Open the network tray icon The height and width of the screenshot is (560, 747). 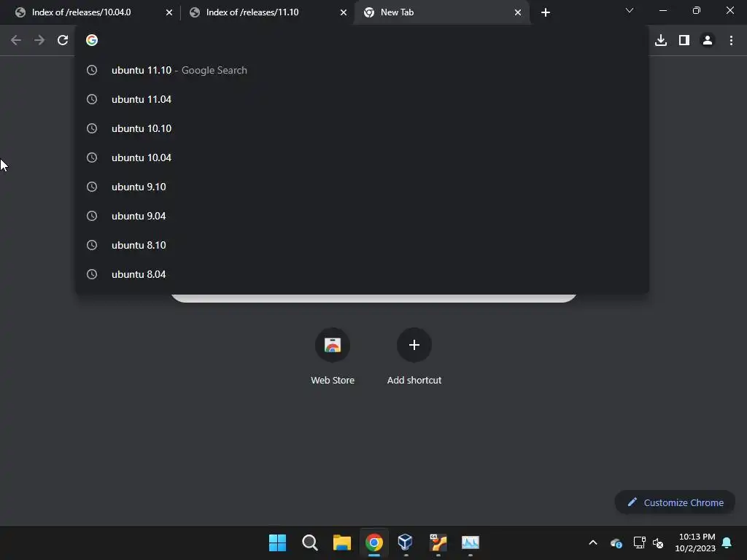(x=639, y=542)
